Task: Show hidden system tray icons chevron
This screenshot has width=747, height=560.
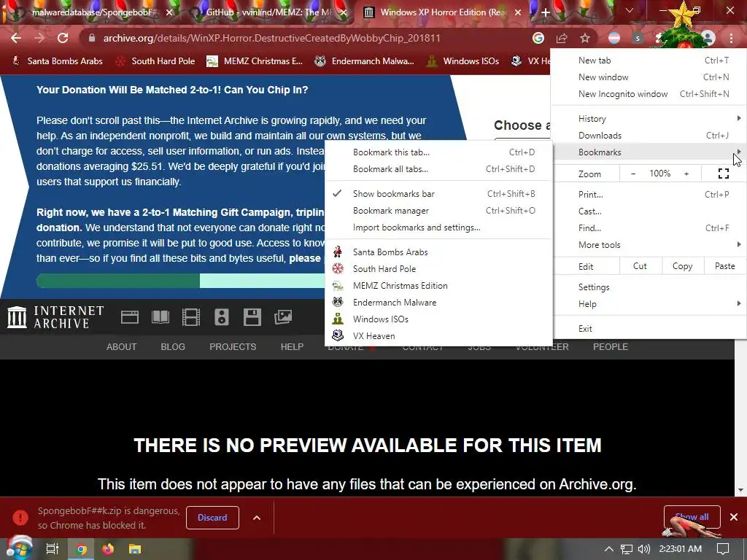Action: [x=608, y=549]
